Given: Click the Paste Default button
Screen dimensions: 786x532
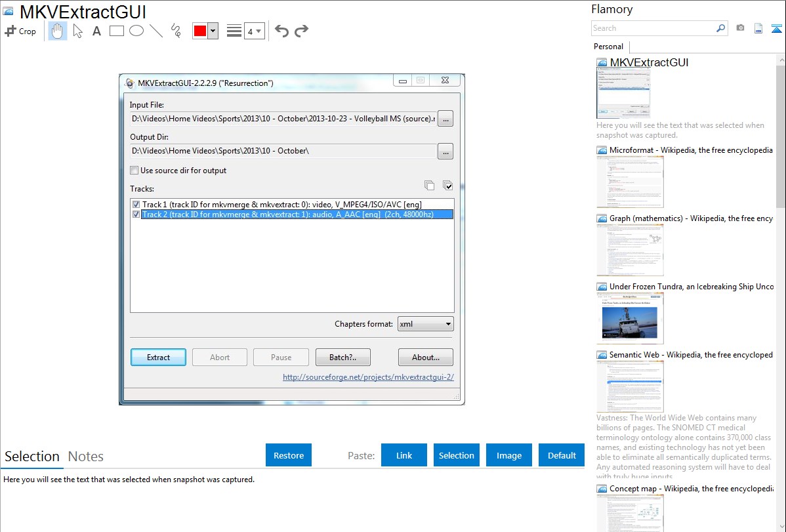Looking at the screenshot, I should coord(562,455).
